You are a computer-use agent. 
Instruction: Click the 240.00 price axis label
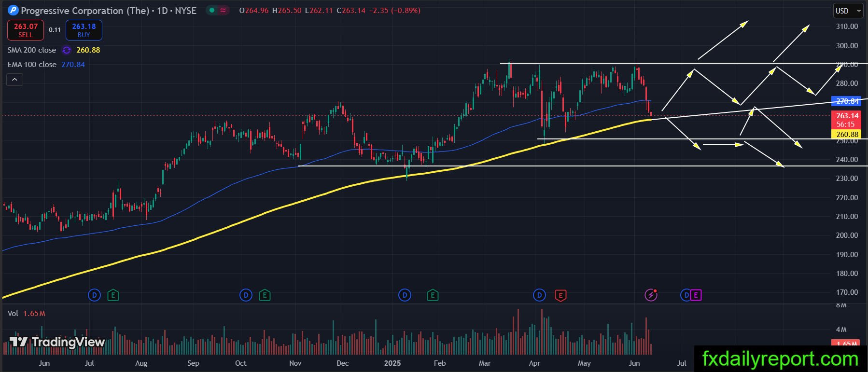(847, 160)
